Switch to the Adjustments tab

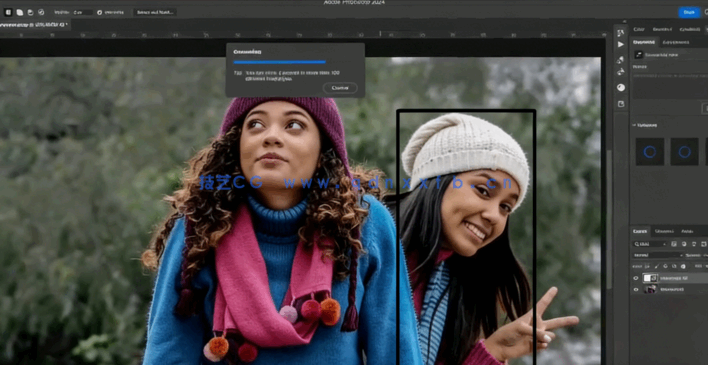pos(676,42)
